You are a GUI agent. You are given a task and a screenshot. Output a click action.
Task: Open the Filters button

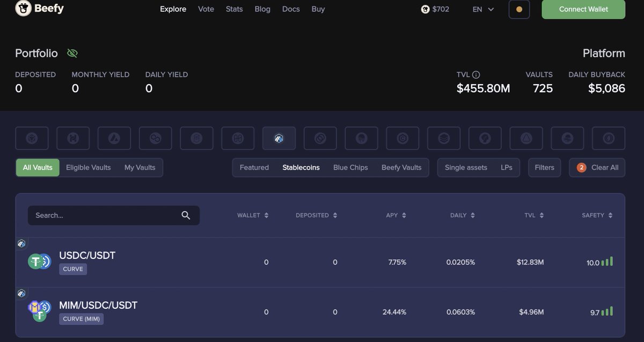point(545,167)
